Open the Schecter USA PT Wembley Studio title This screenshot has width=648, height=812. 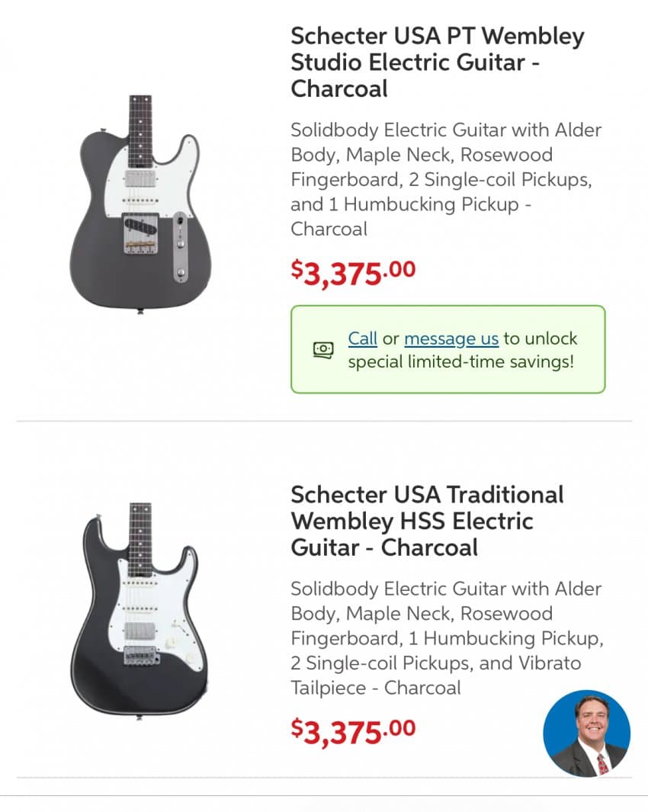(x=437, y=63)
